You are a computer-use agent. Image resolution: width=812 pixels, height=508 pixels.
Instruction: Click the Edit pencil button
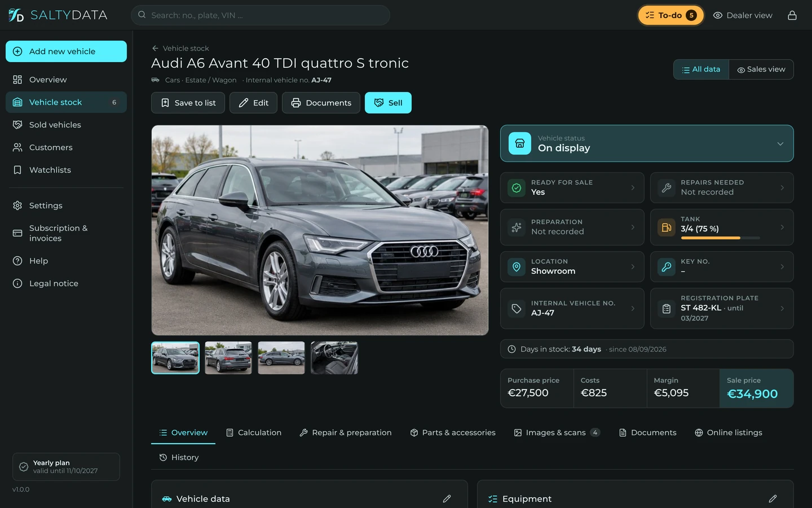253,103
